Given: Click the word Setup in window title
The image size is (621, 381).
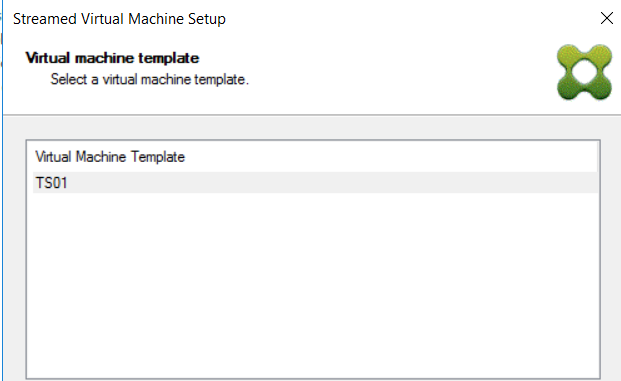Looking at the screenshot, I should 206,19.
